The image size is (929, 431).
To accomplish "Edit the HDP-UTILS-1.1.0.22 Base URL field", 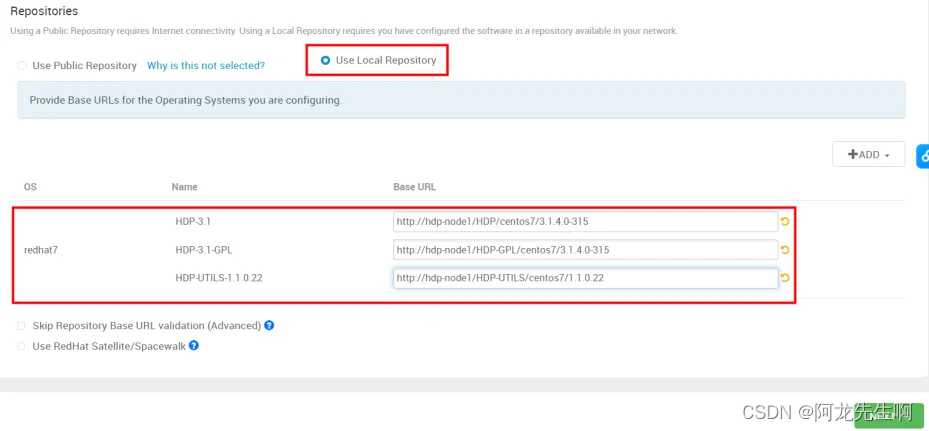I will 585,278.
